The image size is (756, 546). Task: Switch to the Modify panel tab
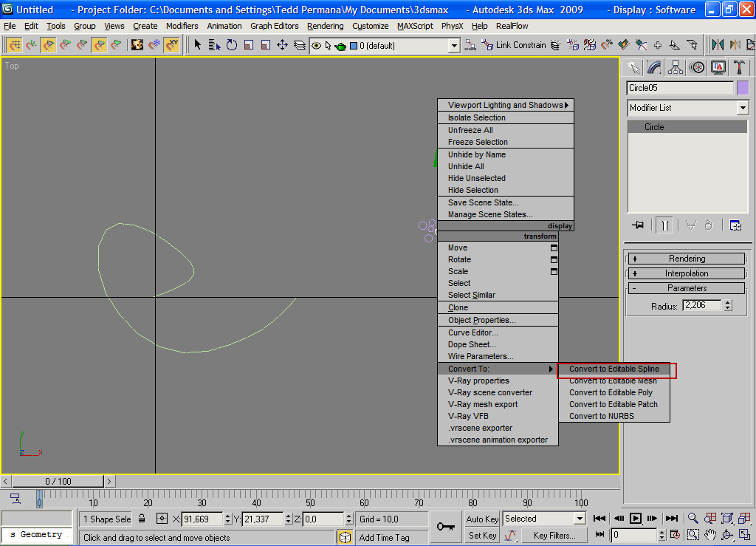(654, 67)
